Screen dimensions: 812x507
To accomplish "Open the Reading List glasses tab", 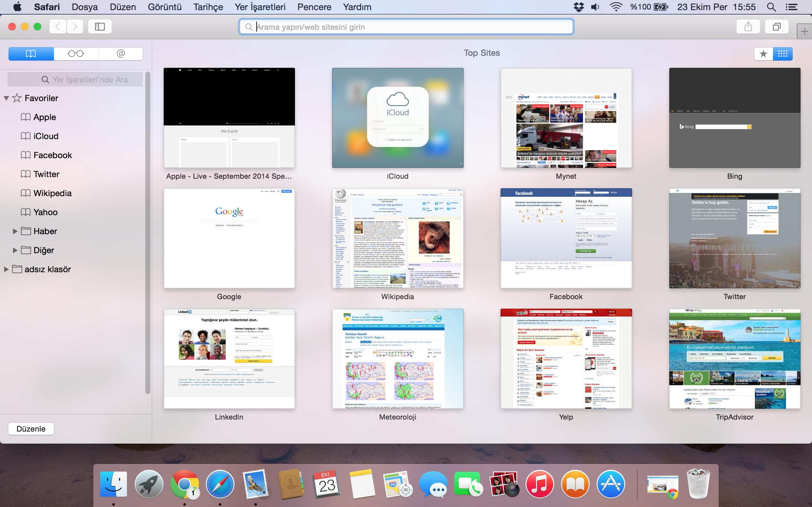I will pos(76,54).
